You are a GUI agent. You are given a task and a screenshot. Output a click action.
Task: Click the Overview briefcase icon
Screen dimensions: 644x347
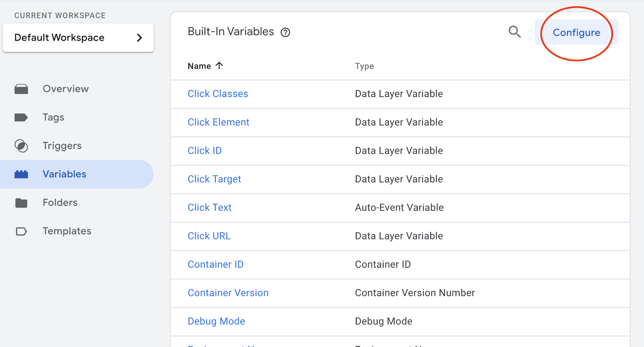pos(21,89)
